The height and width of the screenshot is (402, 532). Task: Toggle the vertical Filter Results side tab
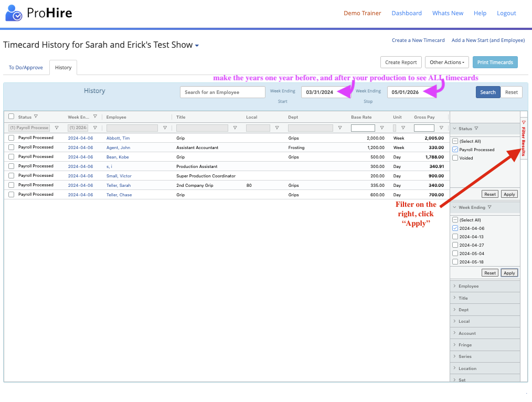coord(524,139)
